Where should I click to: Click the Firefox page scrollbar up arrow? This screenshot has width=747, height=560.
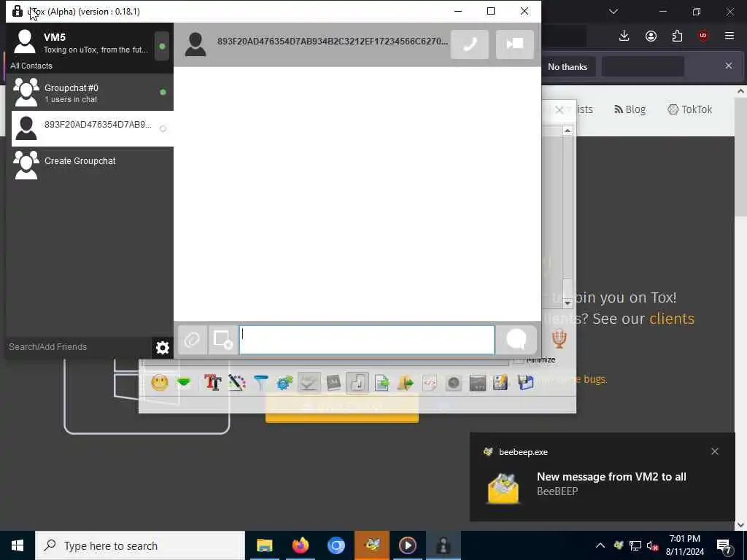[741, 91]
